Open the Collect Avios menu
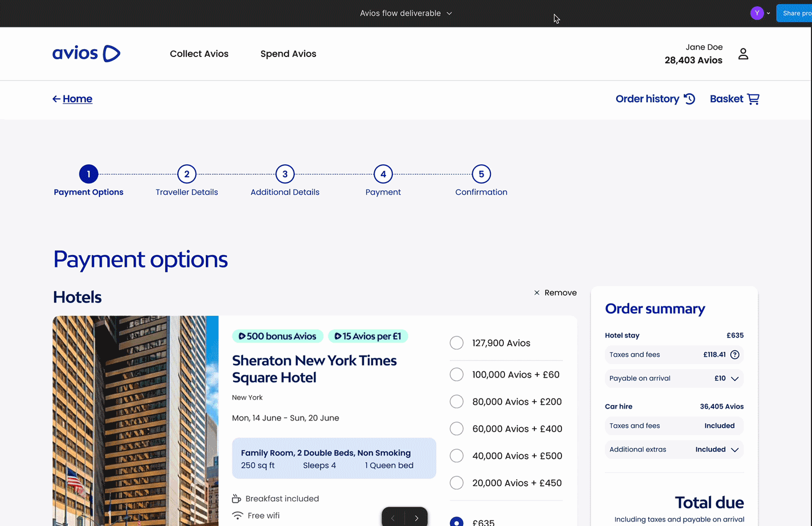The height and width of the screenshot is (526, 812). pyautogui.click(x=199, y=54)
